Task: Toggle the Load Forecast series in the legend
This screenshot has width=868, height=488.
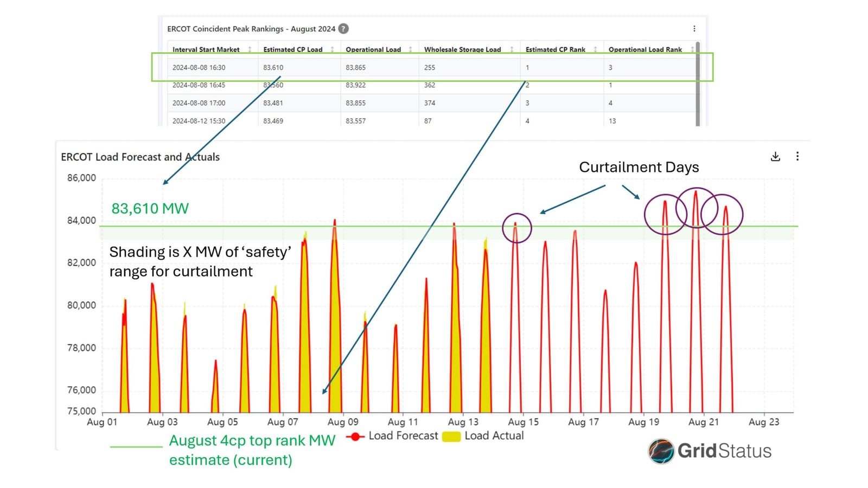Action: [x=403, y=435]
